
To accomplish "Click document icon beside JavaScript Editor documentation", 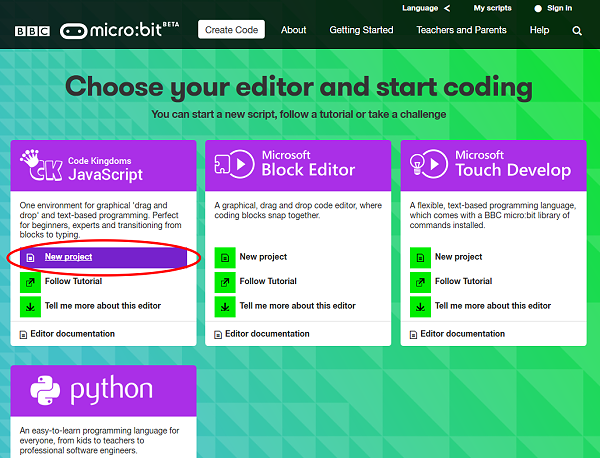I will pyautogui.click(x=23, y=335).
